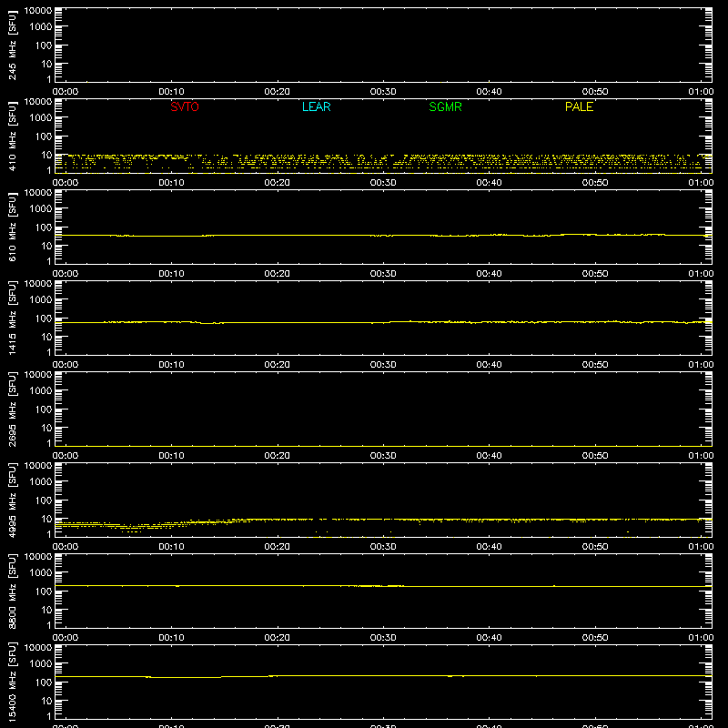Screen dimensions: 728x728
Task: Click the 00:00 tick under the 610 MHz plot
Action: pyautogui.click(x=66, y=274)
